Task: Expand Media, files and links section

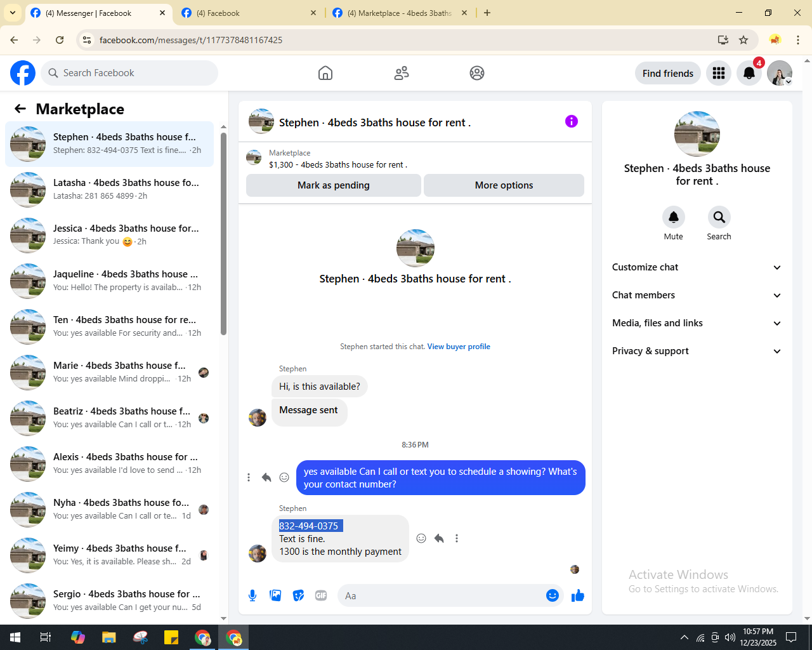Action: [697, 323]
